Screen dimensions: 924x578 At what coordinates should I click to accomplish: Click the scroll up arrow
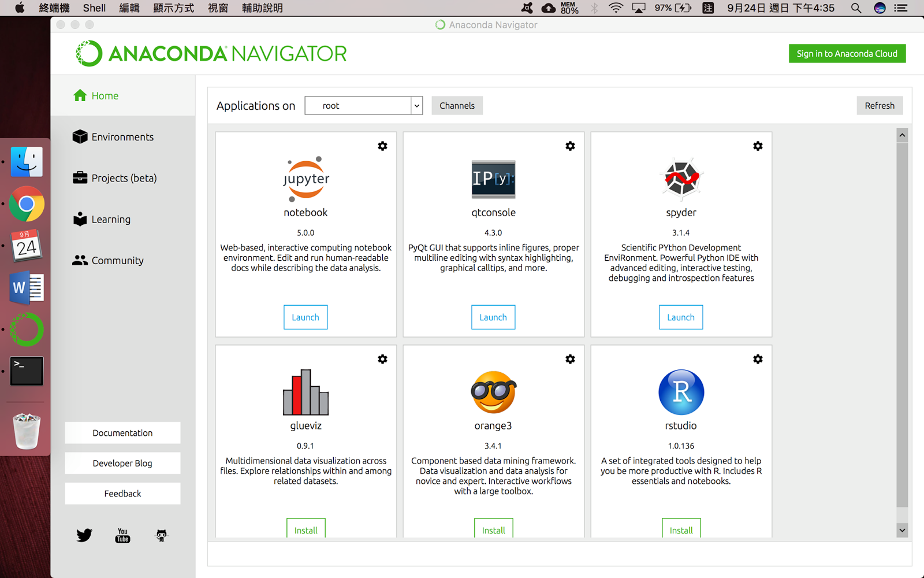902,135
